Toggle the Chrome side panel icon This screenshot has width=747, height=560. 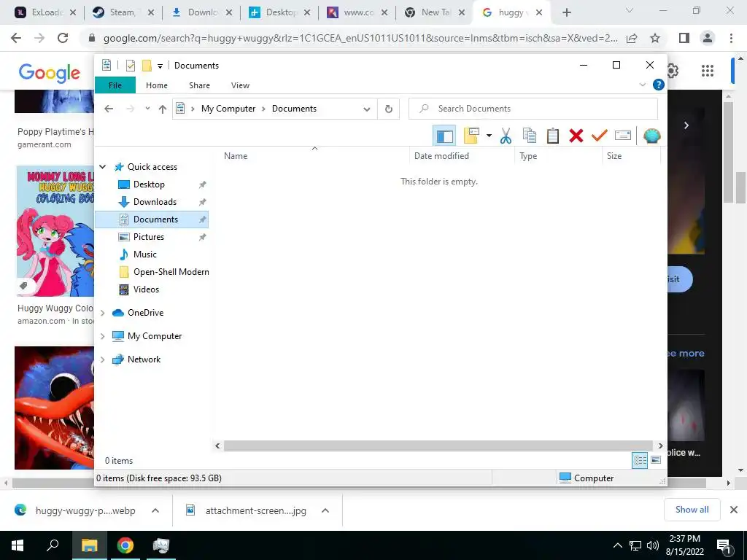pos(684,38)
